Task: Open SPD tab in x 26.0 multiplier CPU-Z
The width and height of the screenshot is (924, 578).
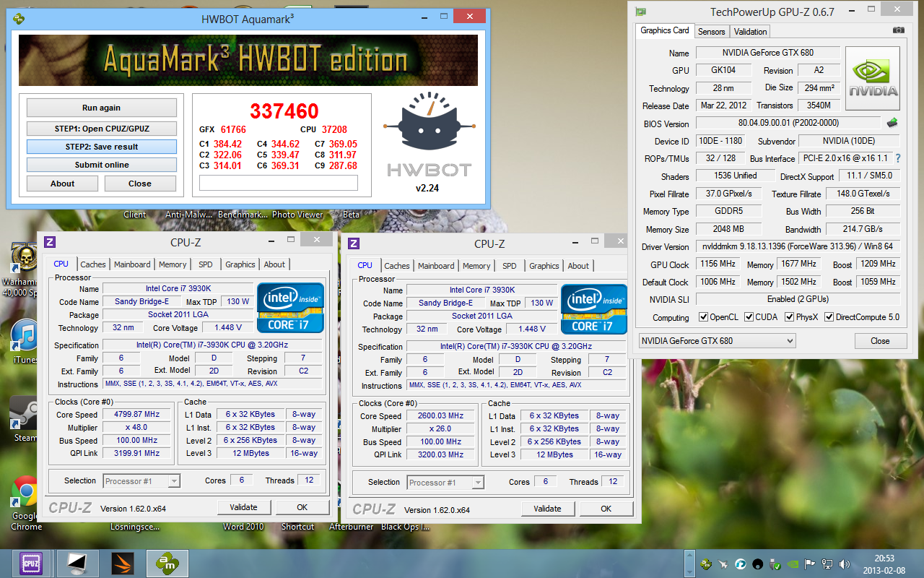Action: pos(510,265)
